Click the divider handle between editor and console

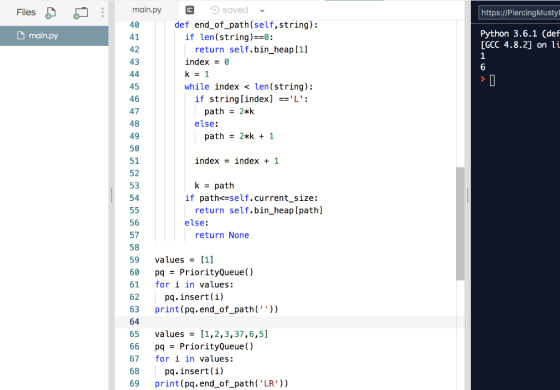[x=468, y=195]
